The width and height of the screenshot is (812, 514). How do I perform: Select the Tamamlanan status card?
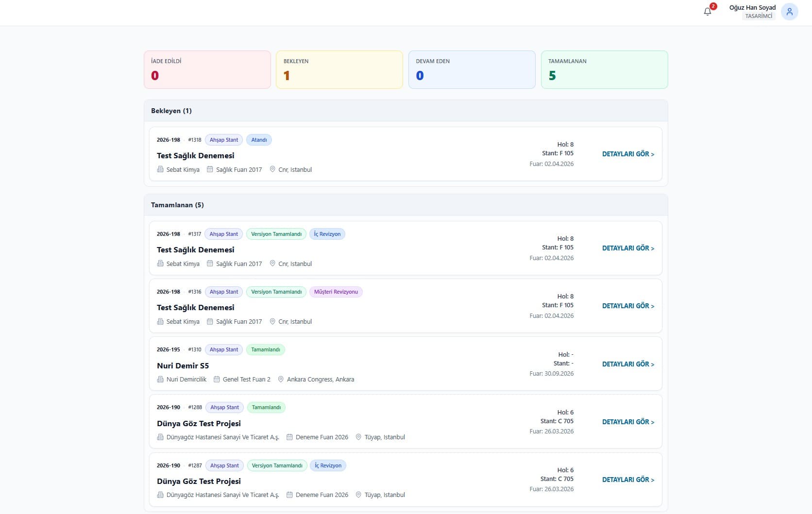(x=604, y=69)
